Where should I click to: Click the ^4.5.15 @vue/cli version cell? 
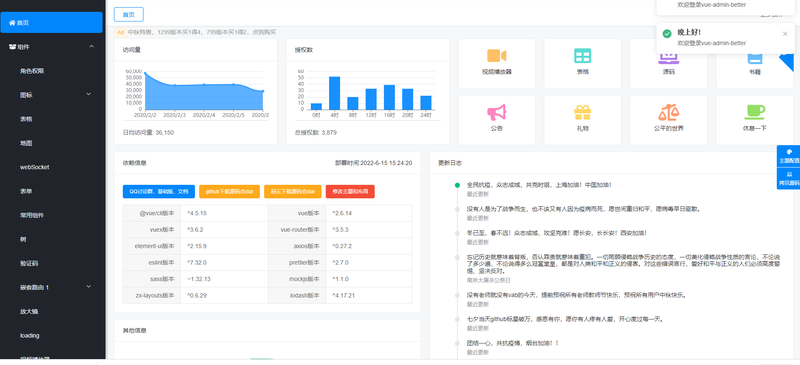[x=224, y=213]
